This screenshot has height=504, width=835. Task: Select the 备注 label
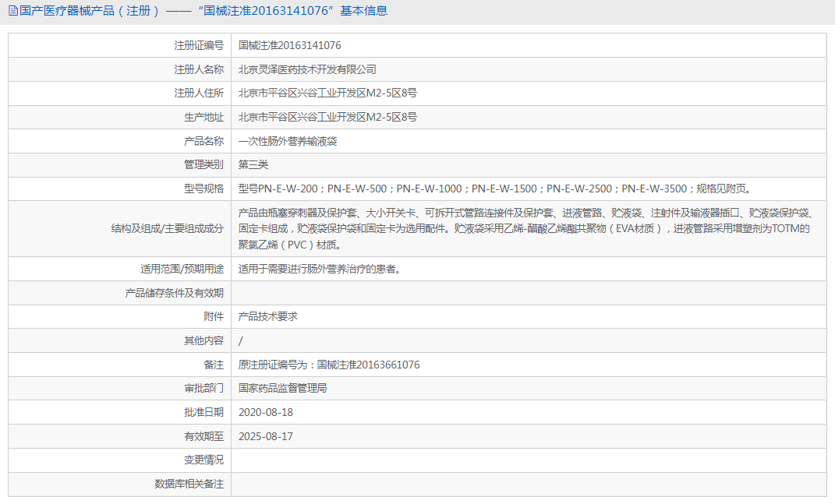tap(214, 365)
